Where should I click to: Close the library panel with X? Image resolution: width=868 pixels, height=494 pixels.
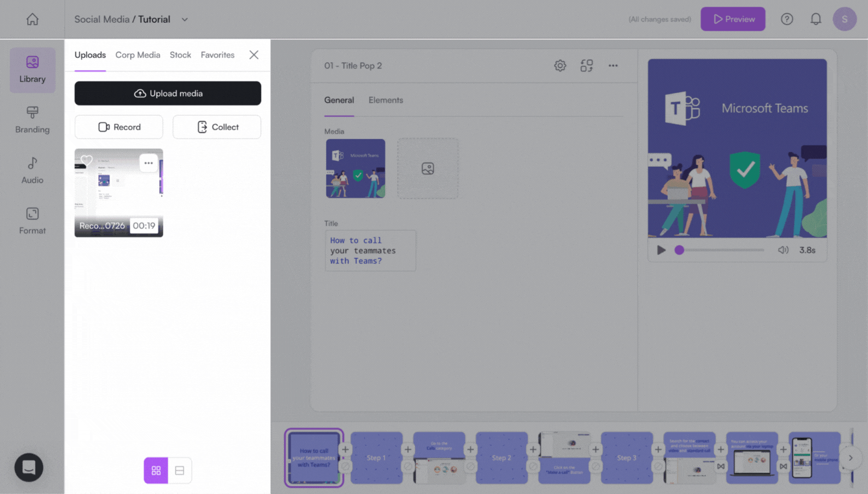[254, 55]
